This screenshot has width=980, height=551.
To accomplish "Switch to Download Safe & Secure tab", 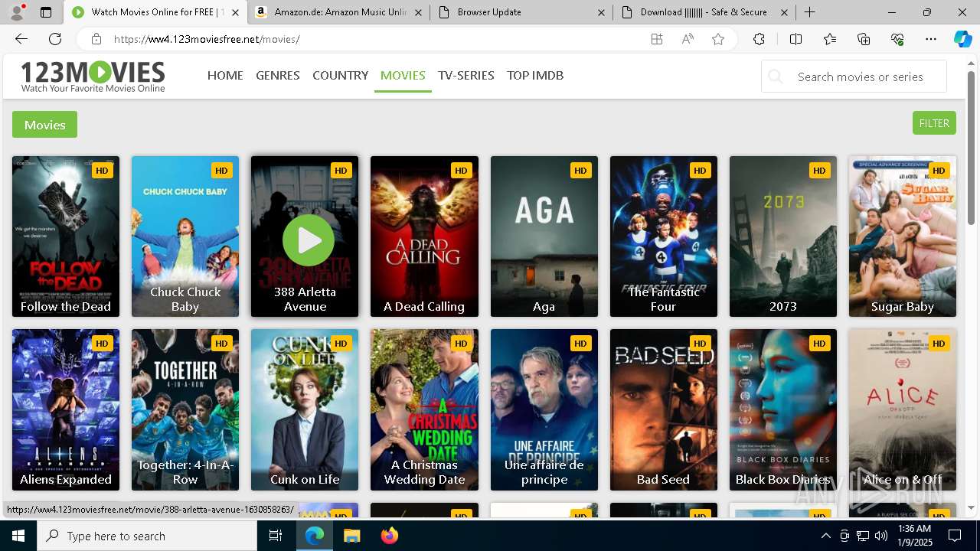I will pyautogui.click(x=704, y=12).
